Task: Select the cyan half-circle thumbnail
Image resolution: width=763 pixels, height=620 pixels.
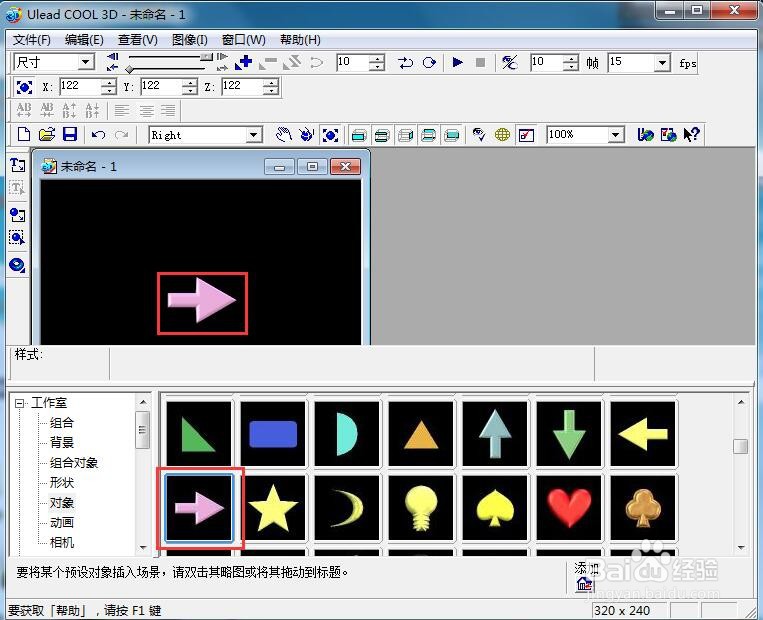Action: click(346, 434)
